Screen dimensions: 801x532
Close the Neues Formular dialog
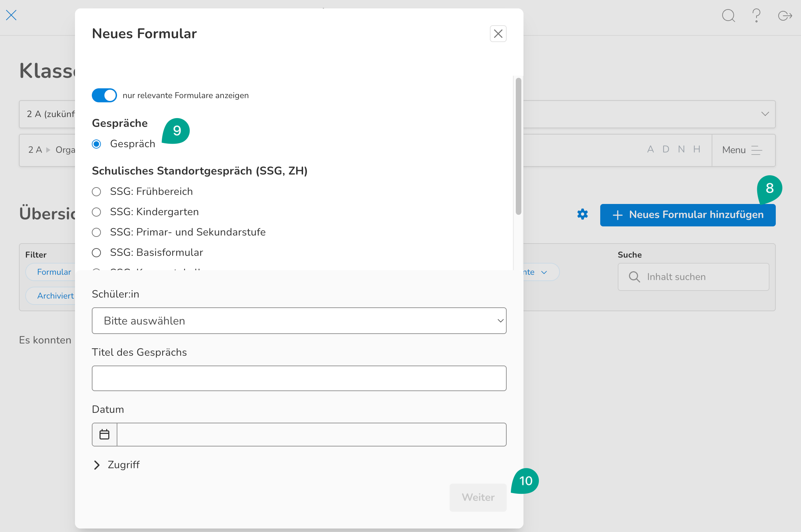(x=498, y=34)
